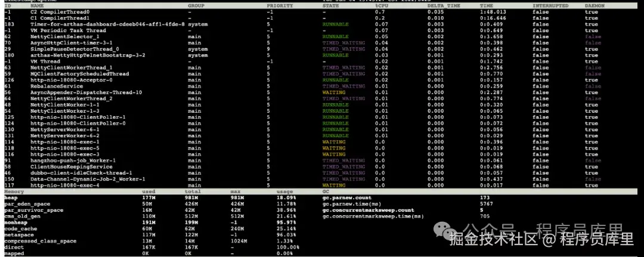The image size is (644, 257).
Task: Click NettyClientWorker-1-1 thread name
Action: [65, 105]
